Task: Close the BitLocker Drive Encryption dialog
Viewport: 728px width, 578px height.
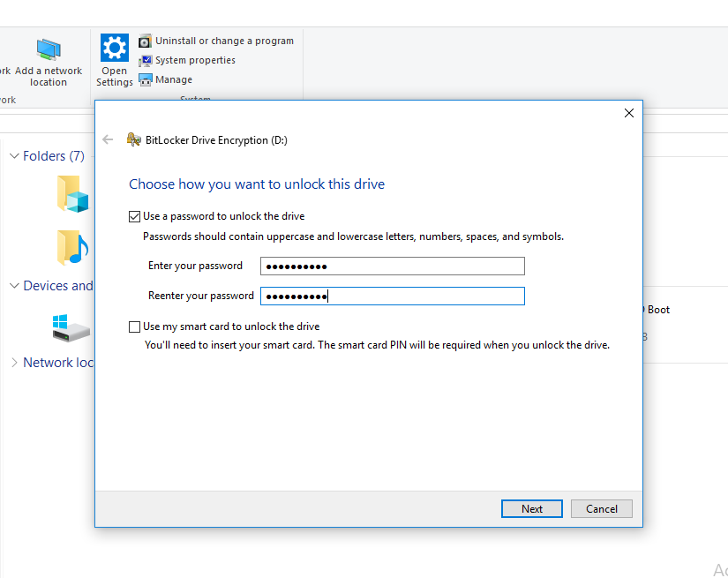Action: [628, 113]
